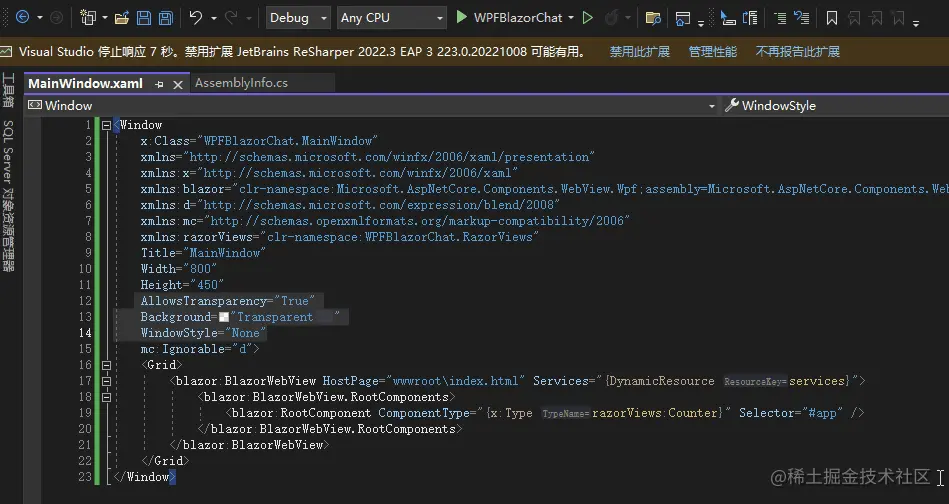
Task: Click the Previous Bookmark icon
Action: click(854, 18)
